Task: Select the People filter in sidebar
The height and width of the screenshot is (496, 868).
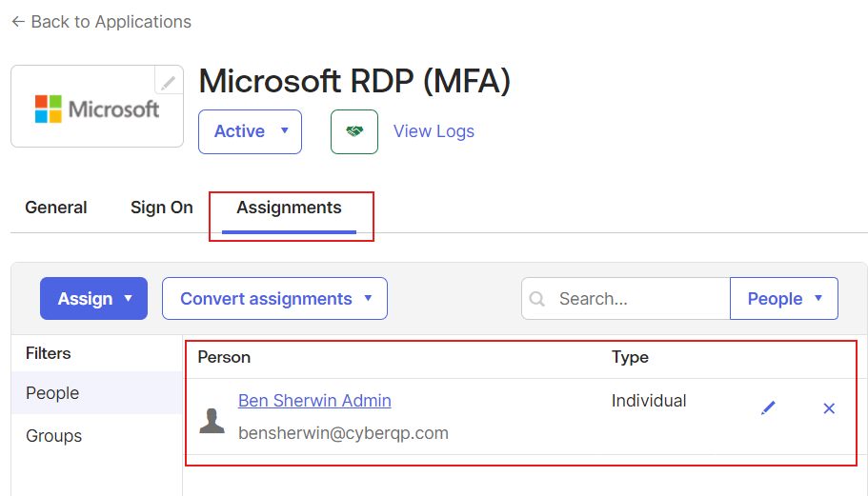Action: pos(96,393)
